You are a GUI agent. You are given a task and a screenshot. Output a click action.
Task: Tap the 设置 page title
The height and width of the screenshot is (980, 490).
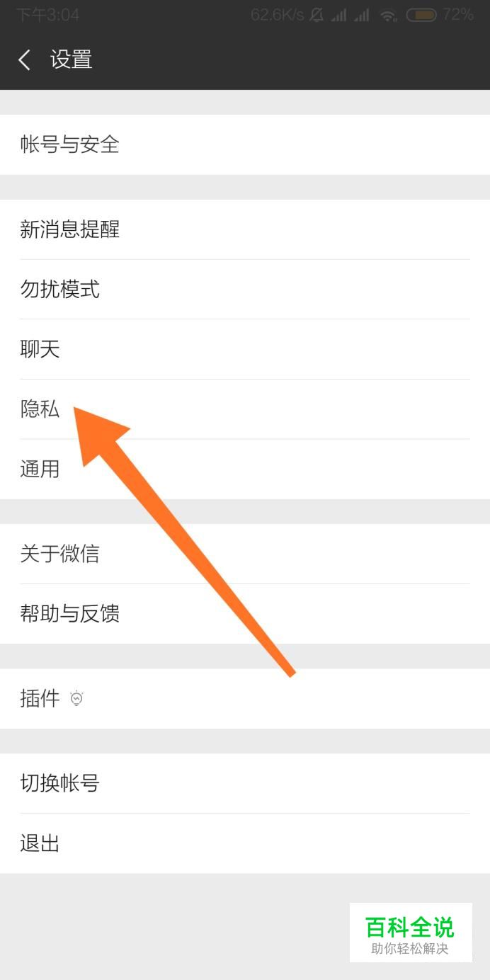click(72, 59)
